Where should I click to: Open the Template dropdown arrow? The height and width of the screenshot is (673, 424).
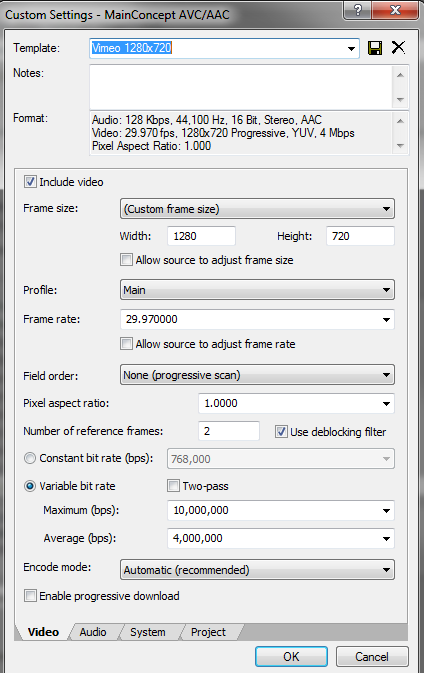(351, 48)
